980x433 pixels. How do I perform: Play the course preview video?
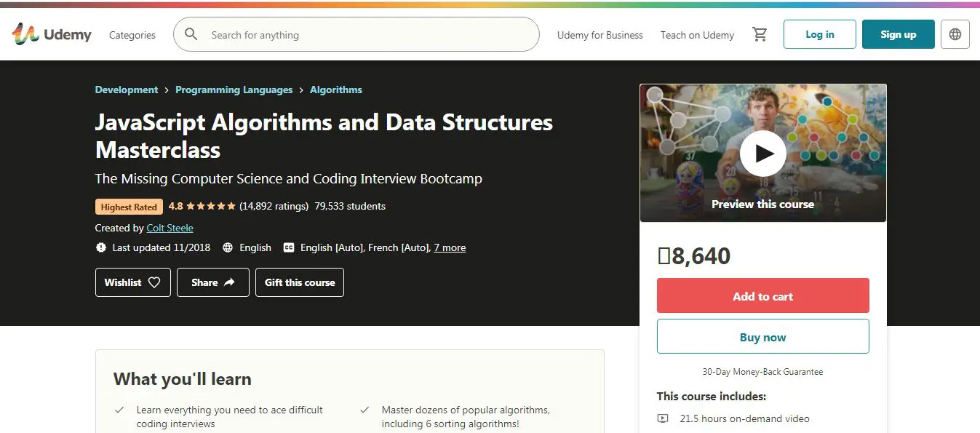[x=762, y=154]
